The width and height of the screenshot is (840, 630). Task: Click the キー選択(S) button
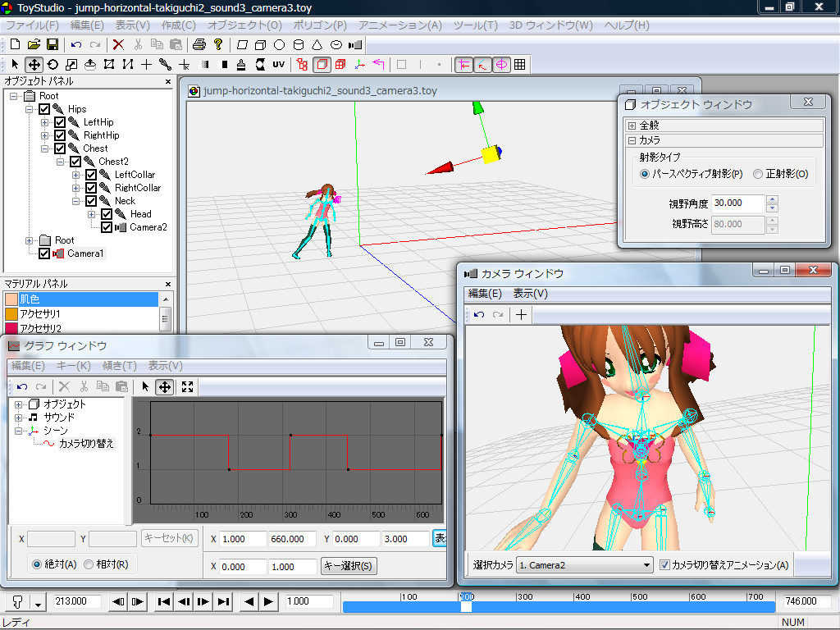pyautogui.click(x=349, y=566)
